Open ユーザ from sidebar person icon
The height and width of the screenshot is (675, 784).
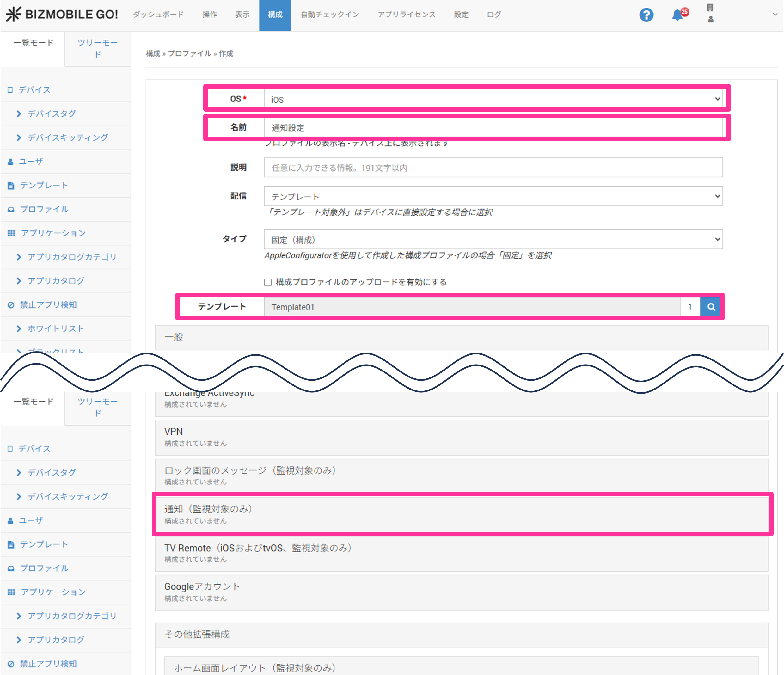pyautogui.click(x=30, y=162)
